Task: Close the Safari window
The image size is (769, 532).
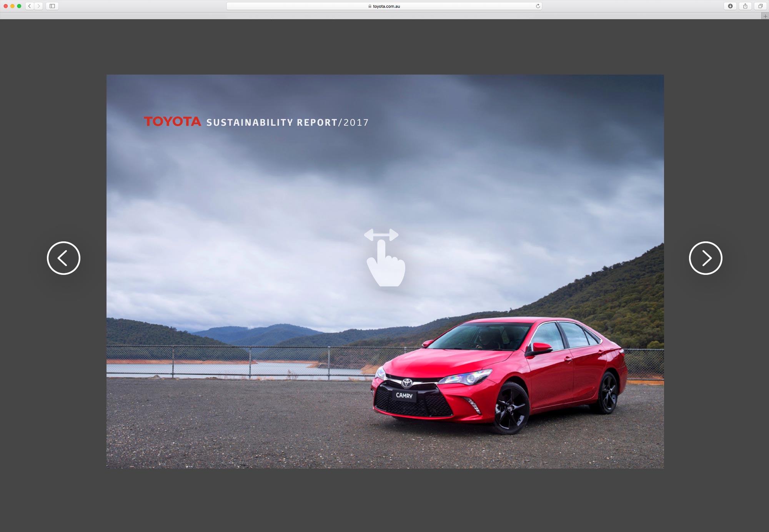Action: coord(6,6)
